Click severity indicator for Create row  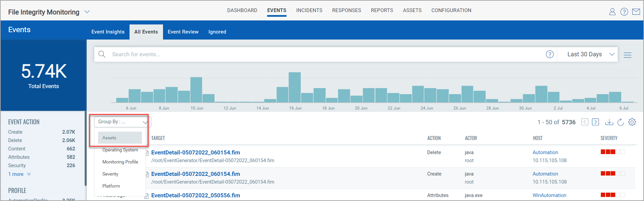coord(613,173)
